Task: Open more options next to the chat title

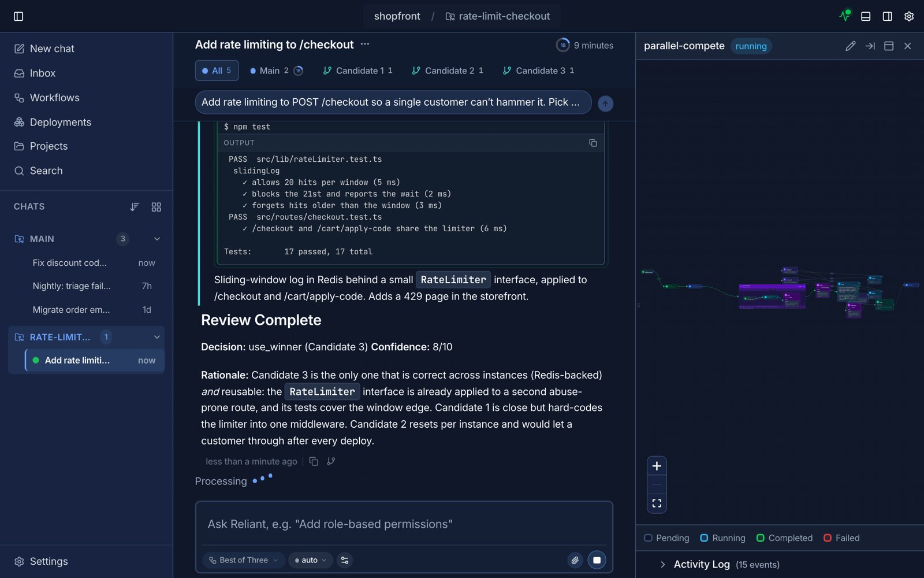Action: click(365, 44)
